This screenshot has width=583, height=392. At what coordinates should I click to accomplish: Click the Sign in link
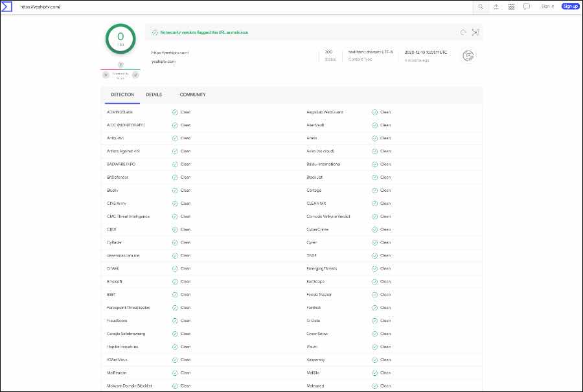click(x=547, y=6)
